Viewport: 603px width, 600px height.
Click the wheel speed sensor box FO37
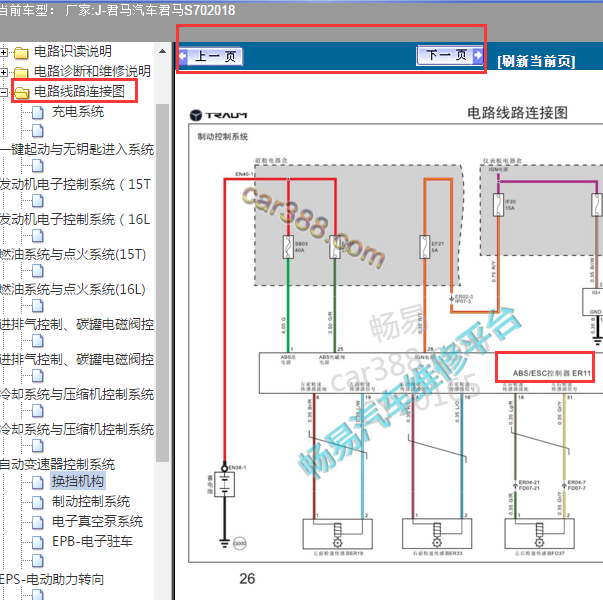coord(540,534)
